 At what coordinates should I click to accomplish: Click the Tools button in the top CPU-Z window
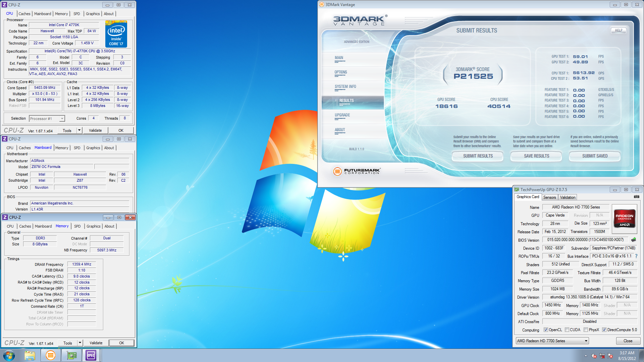[67, 130]
